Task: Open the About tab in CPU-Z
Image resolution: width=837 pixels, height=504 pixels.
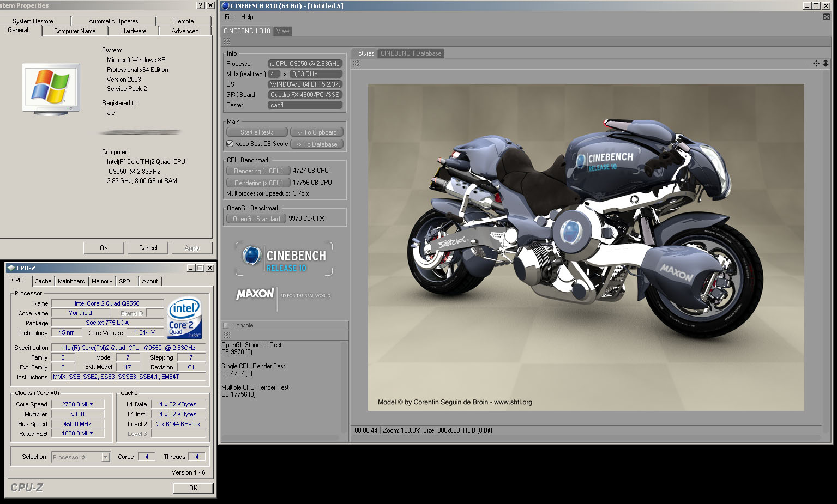Action: tap(150, 281)
